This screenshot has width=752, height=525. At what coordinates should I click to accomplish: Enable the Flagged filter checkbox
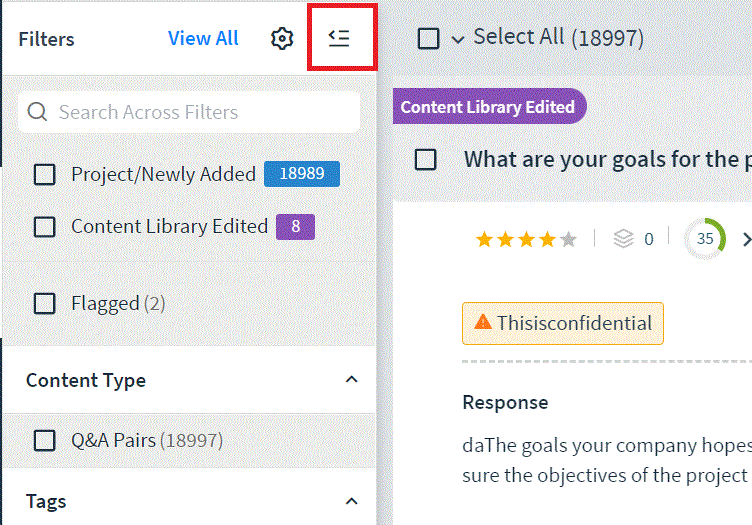coord(45,303)
